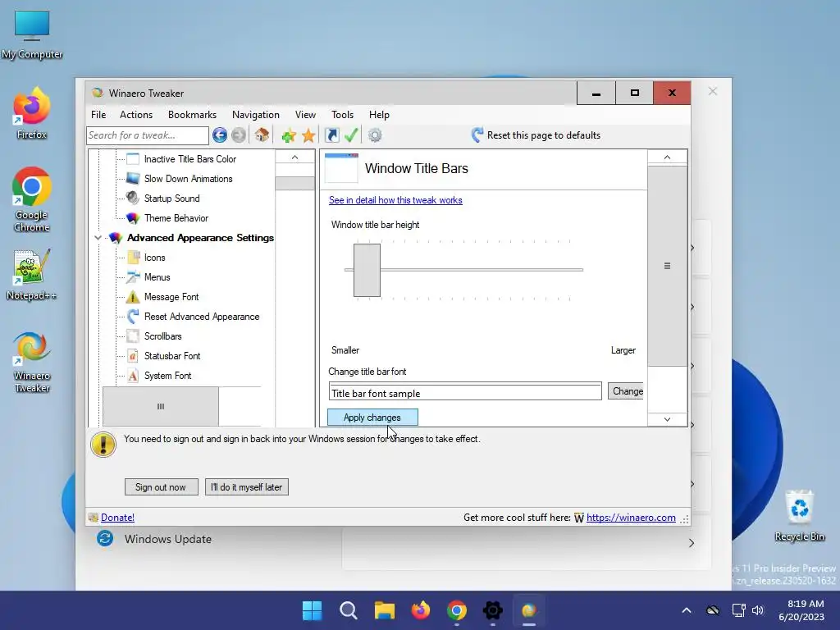This screenshot has height=630, width=840.
Task: Open Winaero Tweaker desktop shortcut
Action: (x=32, y=362)
